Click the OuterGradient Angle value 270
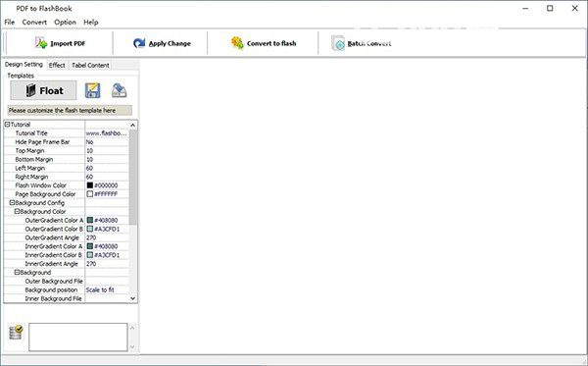This screenshot has width=588, height=366. pyautogui.click(x=91, y=237)
